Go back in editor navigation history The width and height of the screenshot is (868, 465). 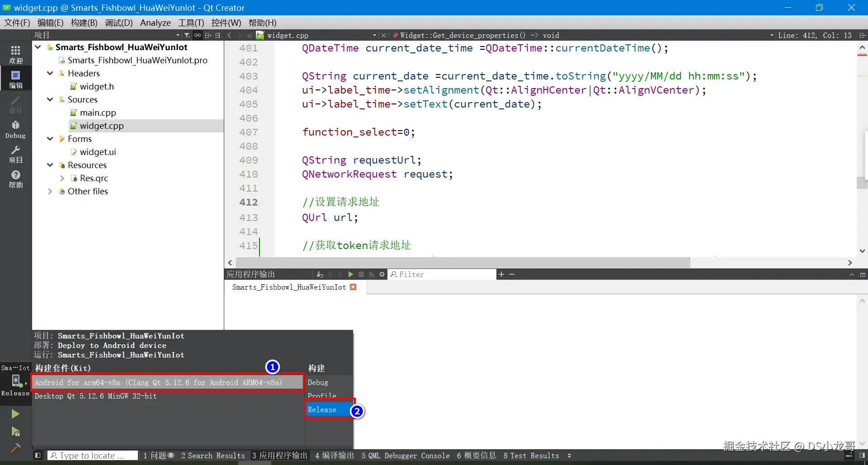coord(229,35)
